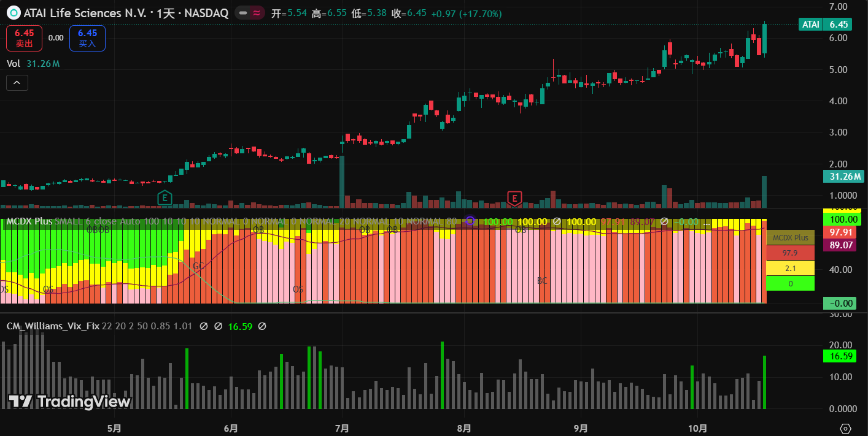
Task: Open the green earnings E marker
Action: coord(164,197)
